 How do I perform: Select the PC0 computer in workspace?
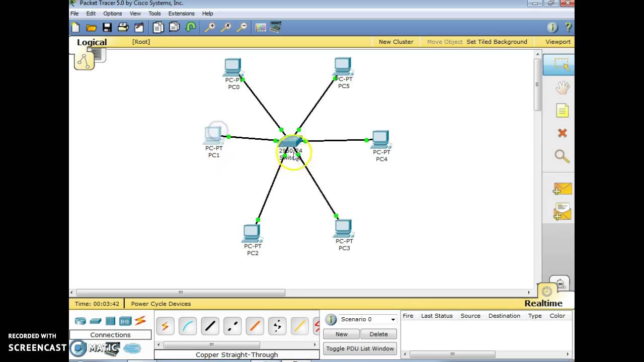[233, 68]
